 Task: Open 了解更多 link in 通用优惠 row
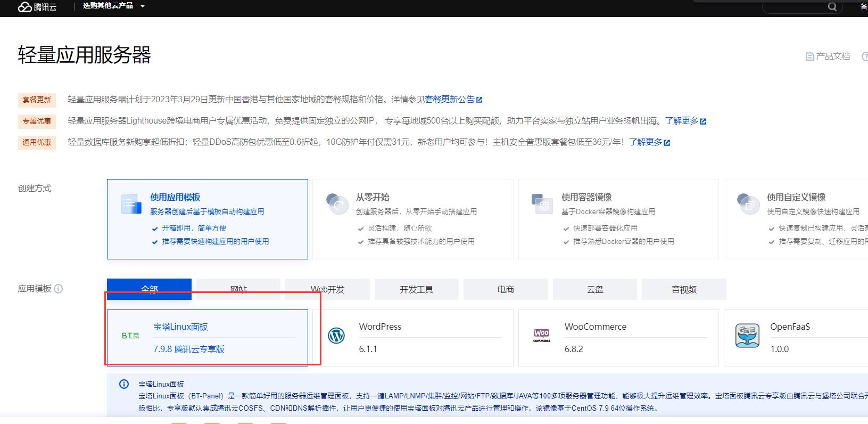(646, 142)
